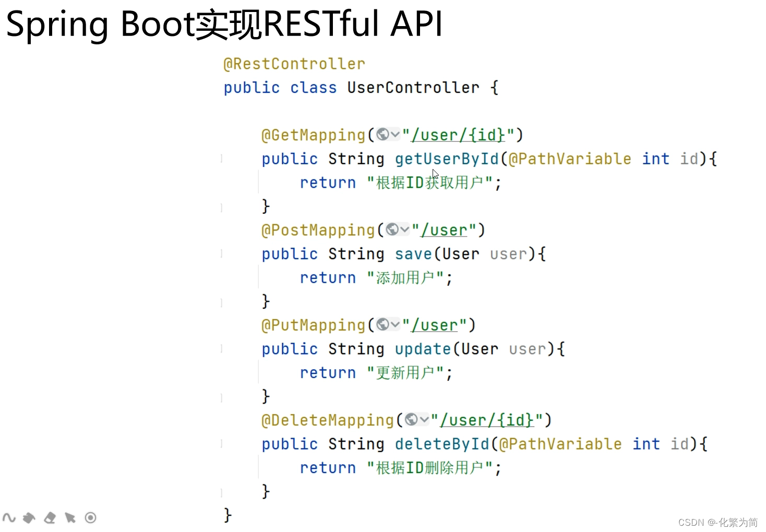Open the chevron dropdown in @PutMapping
Viewport: 766px width, 532px height.
pos(395,324)
